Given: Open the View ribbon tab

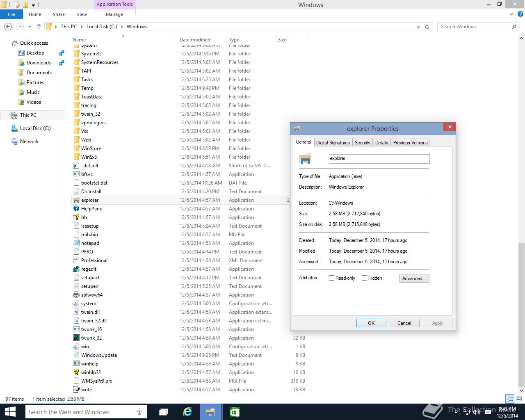Looking at the screenshot, I should point(82,14).
